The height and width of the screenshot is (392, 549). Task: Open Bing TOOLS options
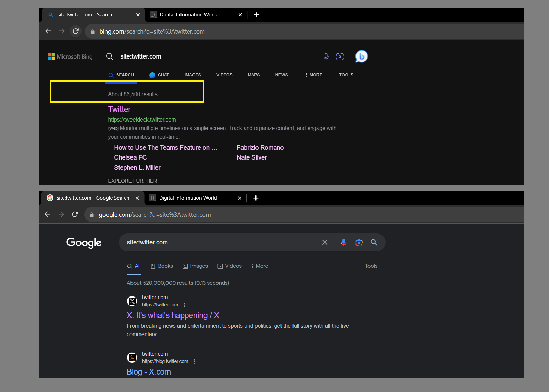(x=346, y=75)
